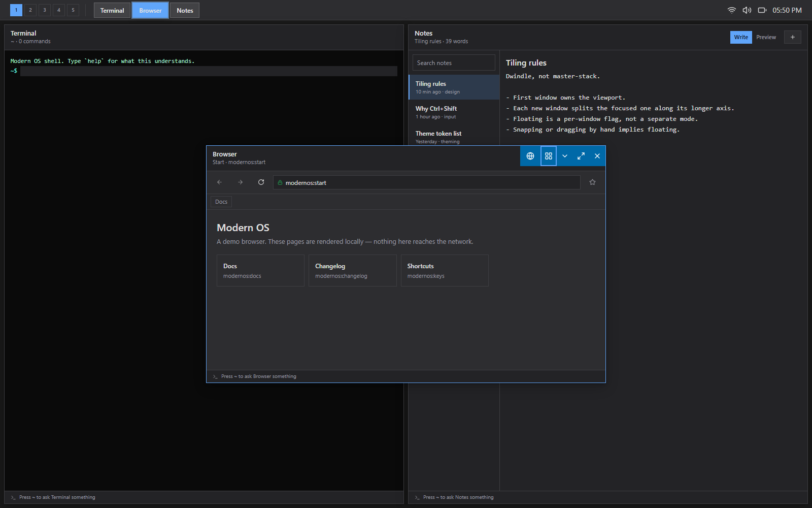Close the Browser window with X icon
This screenshot has height=508, width=812.
point(597,156)
